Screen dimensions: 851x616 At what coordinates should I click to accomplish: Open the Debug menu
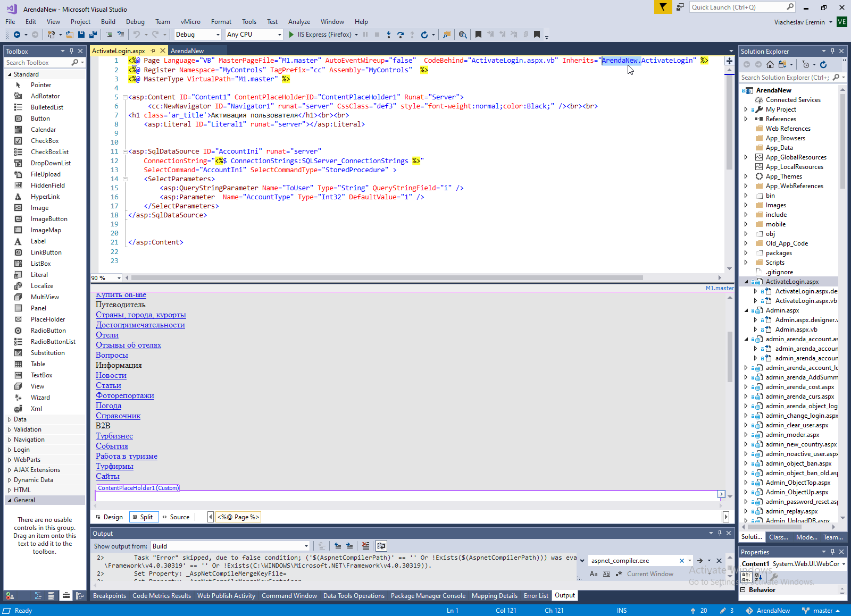tap(135, 22)
